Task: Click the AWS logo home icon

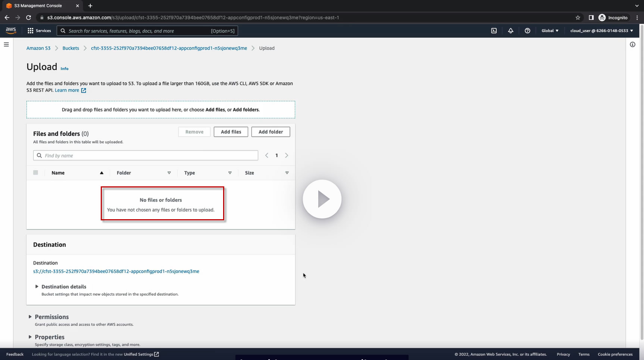Action: pyautogui.click(x=11, y=31)
